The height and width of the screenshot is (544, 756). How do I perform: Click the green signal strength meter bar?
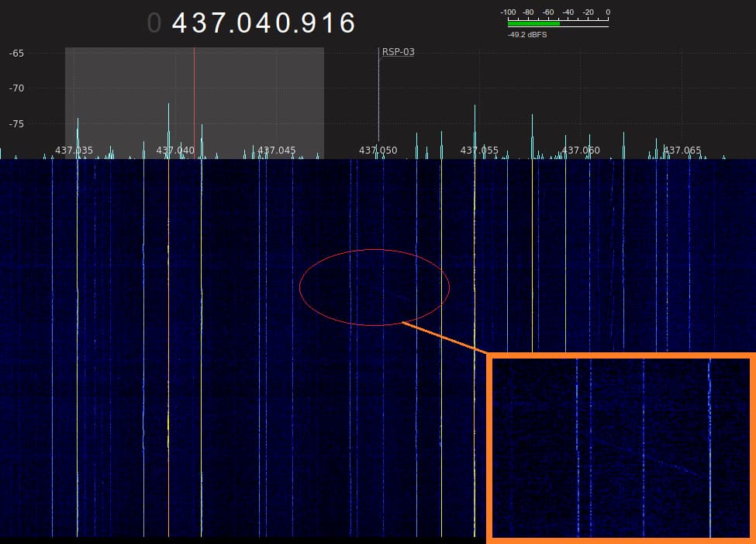pos(533,24)
